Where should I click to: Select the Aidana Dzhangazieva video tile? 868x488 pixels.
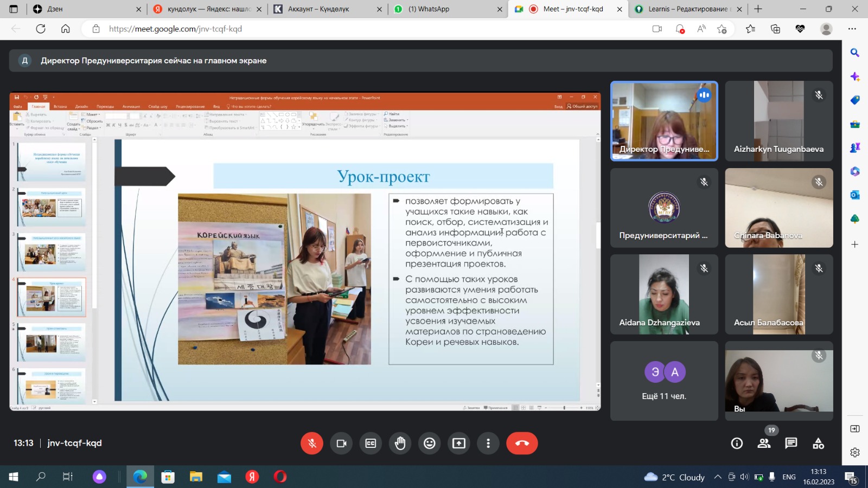[664, 294]
